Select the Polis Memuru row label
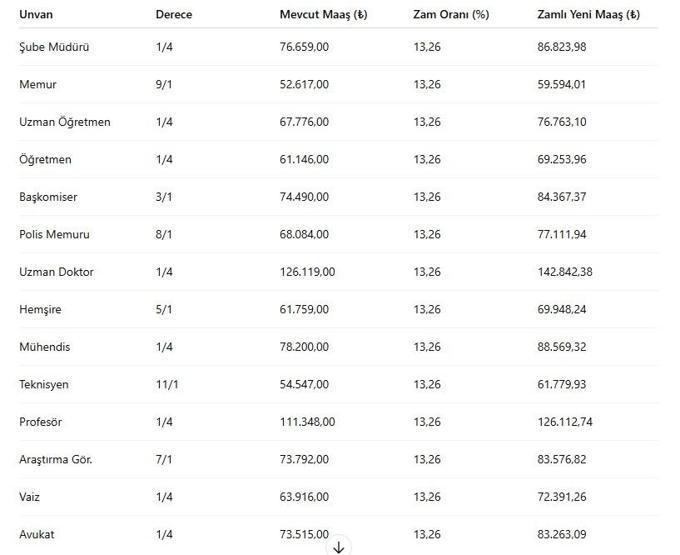 coord(54,234)
